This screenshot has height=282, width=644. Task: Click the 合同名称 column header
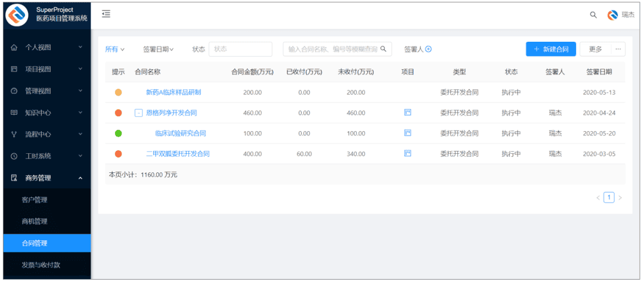[x=147, y=72]
